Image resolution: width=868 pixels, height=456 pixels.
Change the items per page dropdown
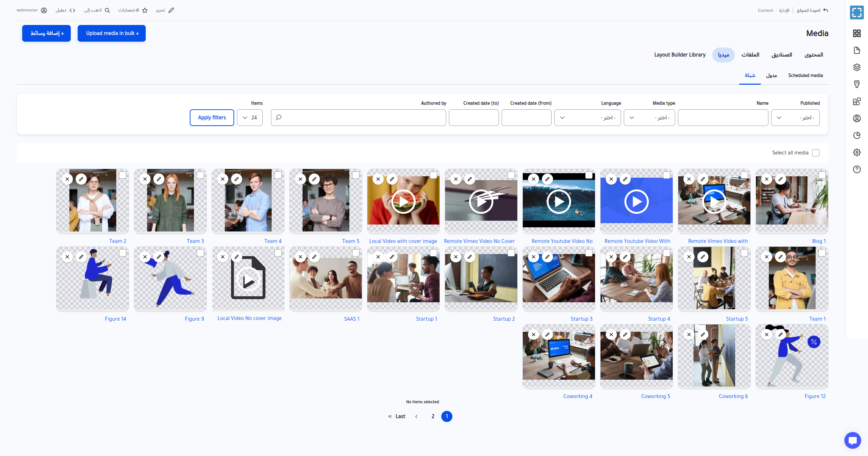[x=249, y=118]
